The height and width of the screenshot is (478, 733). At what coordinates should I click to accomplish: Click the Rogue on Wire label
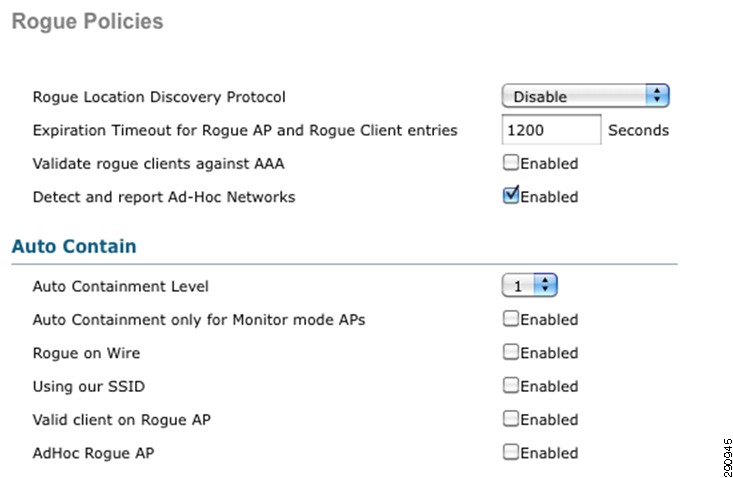[x=86, y=353]
